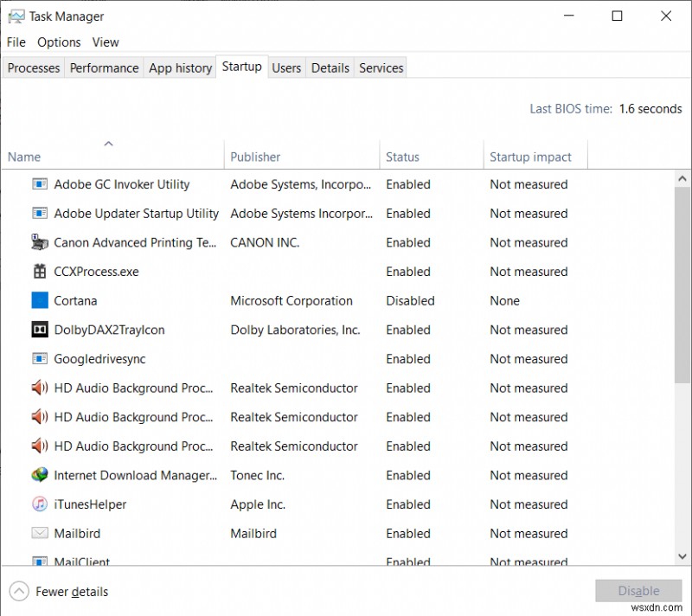Screen dimensions: 692x616
Task: Click the DolbyDAX2TrayIcon Dolby logo
Action: pyautogui.click(x=40, y=330)
